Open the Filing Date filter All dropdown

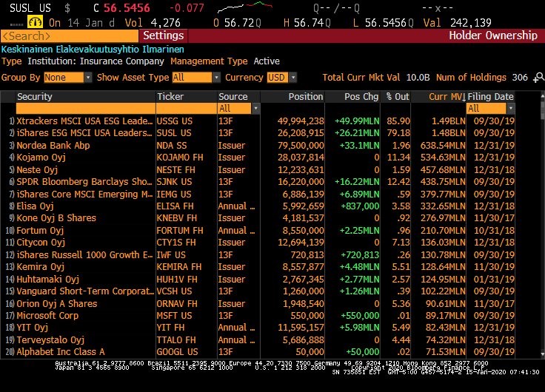pos(490,108)
